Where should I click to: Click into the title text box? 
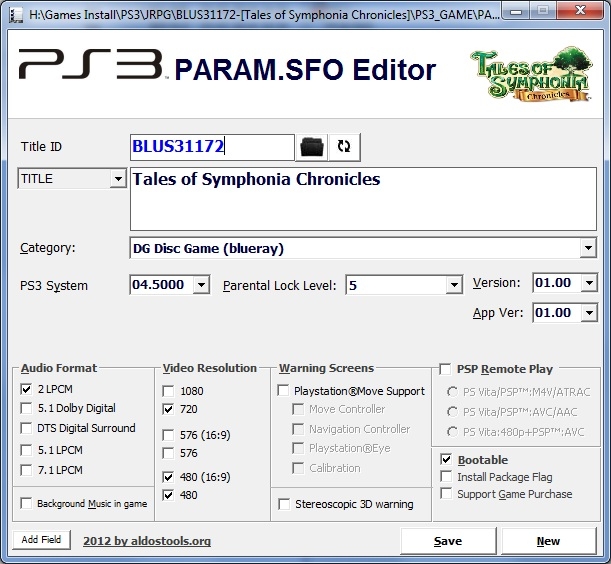click(363, 199)
